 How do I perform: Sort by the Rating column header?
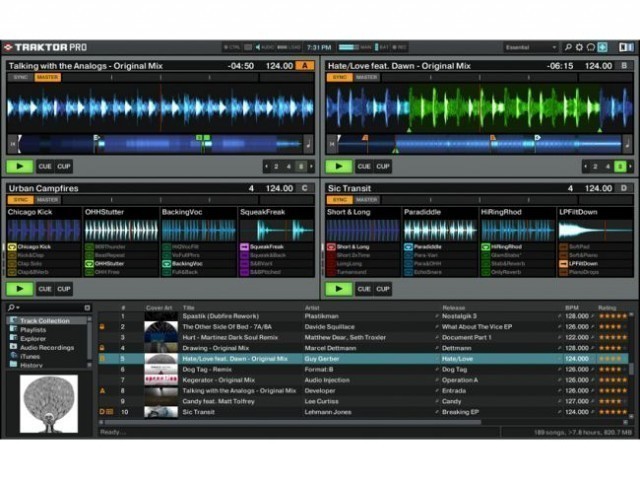(x=607, y=307)
